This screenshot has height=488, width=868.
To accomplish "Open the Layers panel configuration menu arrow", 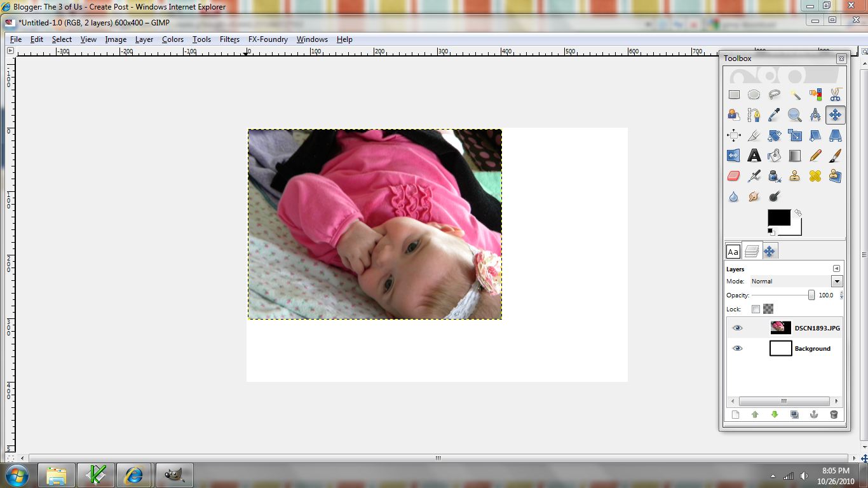I will (836, 269).
